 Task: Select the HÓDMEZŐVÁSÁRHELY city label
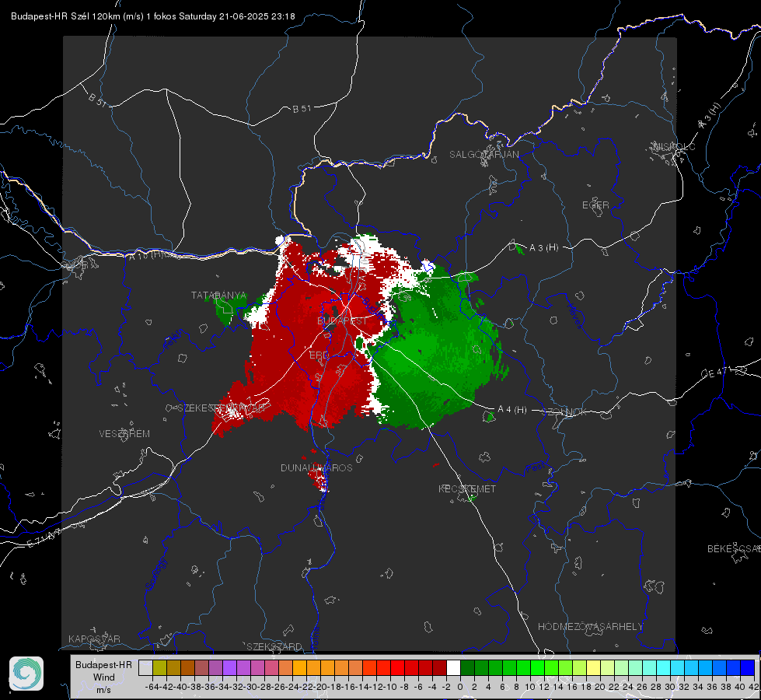(x=590, y=627)
